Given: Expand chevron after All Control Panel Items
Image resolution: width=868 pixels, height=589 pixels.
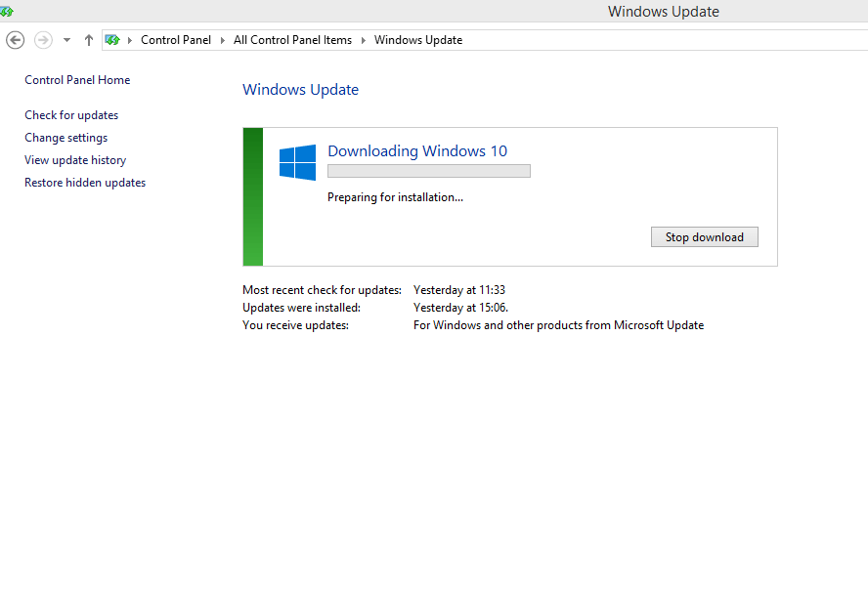Looking at the screenshot, I should tap(363, 40).
